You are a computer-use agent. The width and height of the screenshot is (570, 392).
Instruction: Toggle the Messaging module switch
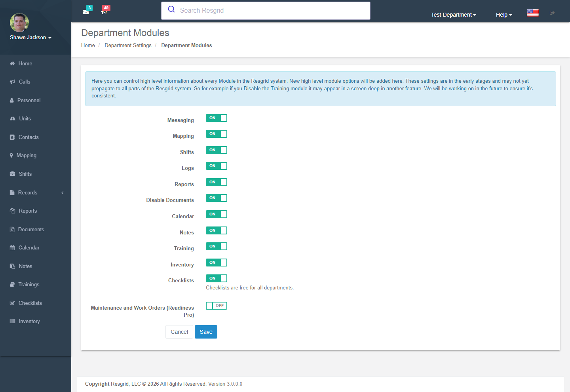(217, 118)
